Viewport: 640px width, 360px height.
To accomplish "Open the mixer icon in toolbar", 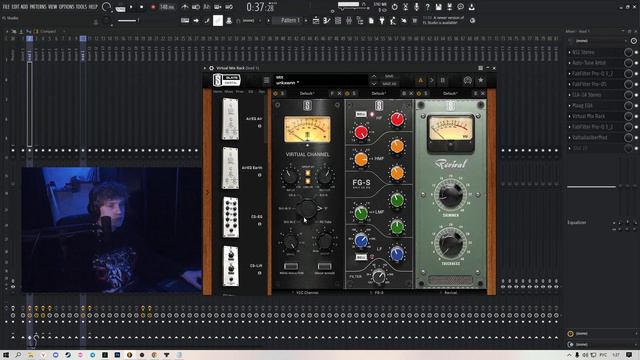I will (x=349, y=20).
